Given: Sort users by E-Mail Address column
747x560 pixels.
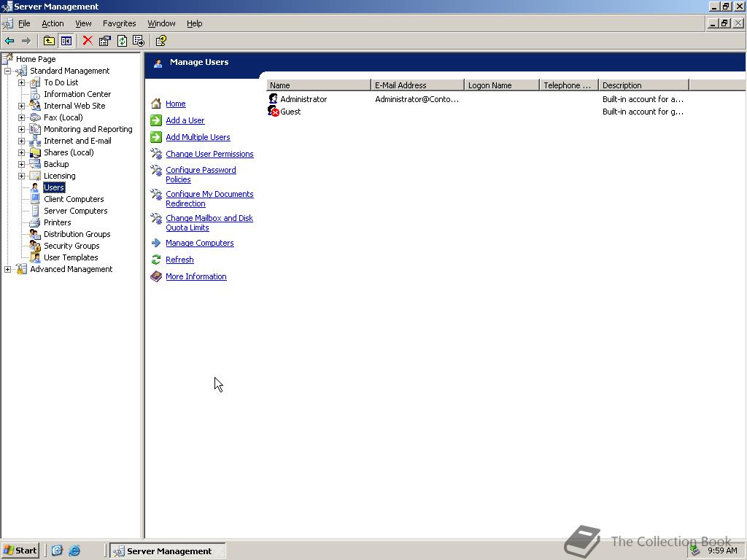Looking at the screenshot, I should 417,85.
